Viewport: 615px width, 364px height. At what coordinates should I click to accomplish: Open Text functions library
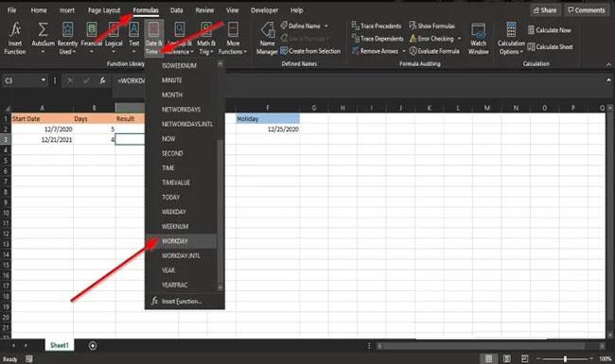(x=133, y=39)
